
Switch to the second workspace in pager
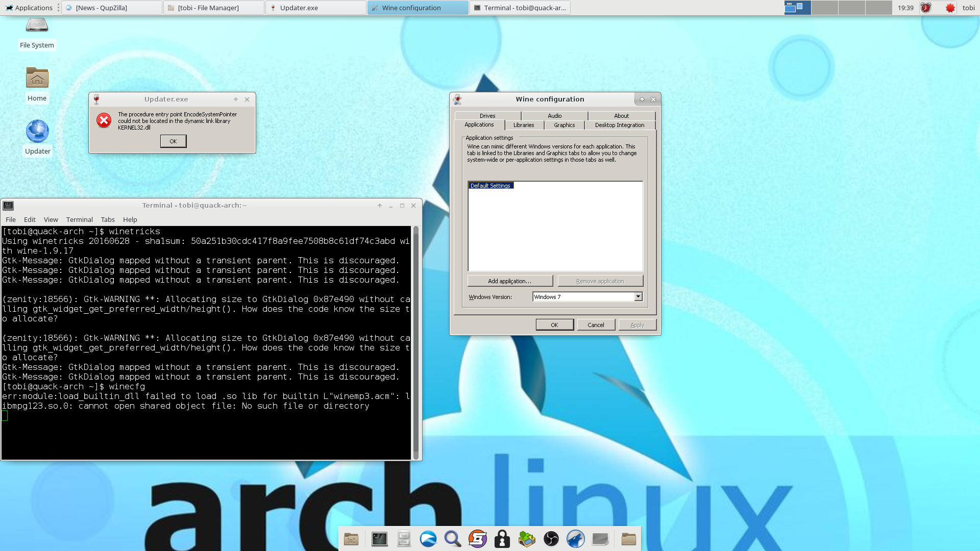[825, 8]
